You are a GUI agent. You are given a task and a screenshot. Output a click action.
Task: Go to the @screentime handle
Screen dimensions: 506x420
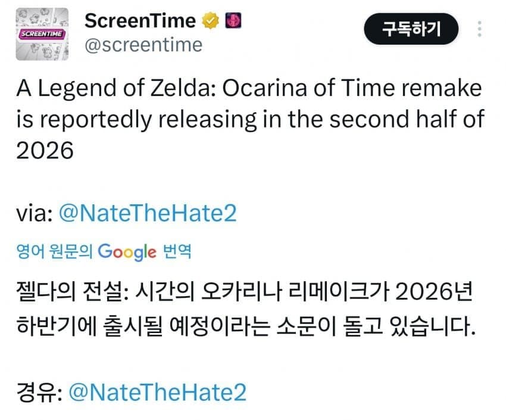coord(143,45)
